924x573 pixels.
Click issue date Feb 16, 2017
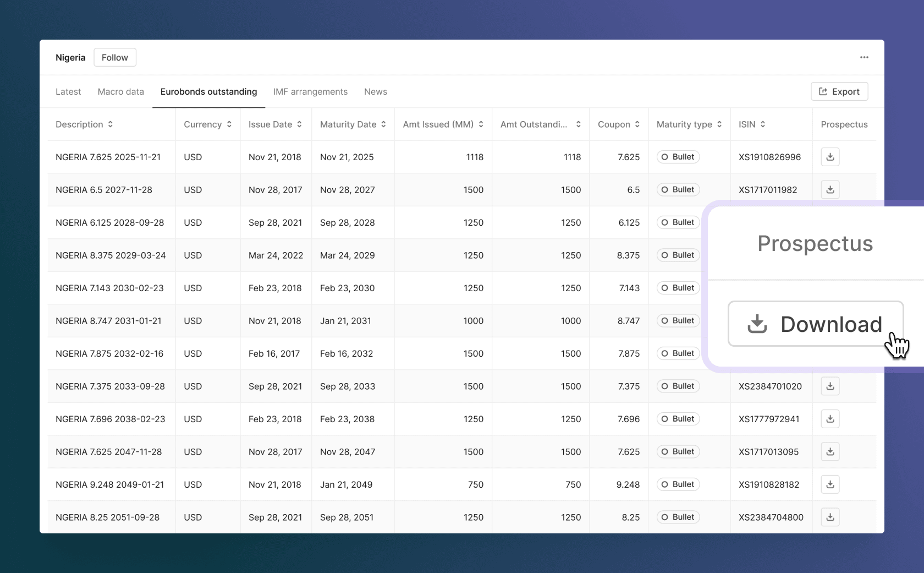click(x=274, y=353)
